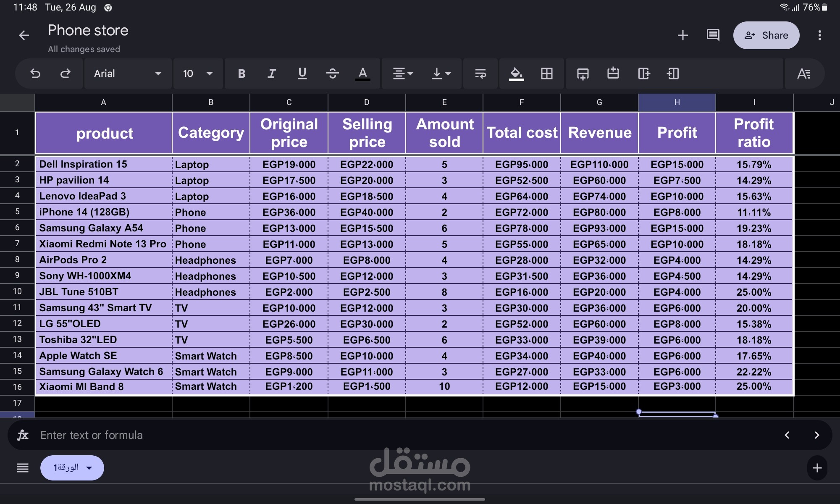Select the select-all corner box
The width and height of the screenshot is (840, 504).
[x=17, y=102]
